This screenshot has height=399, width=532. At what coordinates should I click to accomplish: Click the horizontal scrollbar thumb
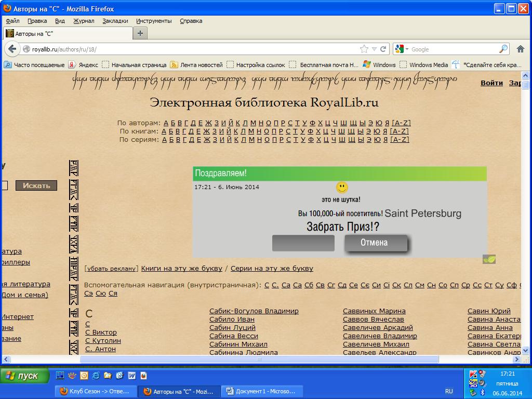(259, 359)
